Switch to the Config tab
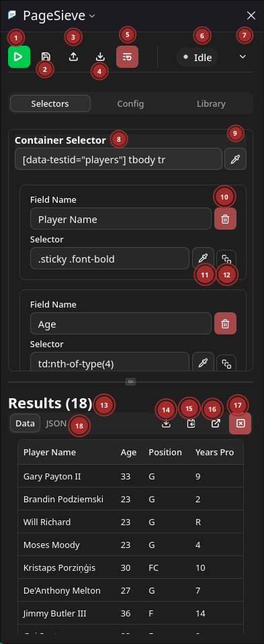The height and width of the screenshot is (644, 264). (x=130, y=103)
